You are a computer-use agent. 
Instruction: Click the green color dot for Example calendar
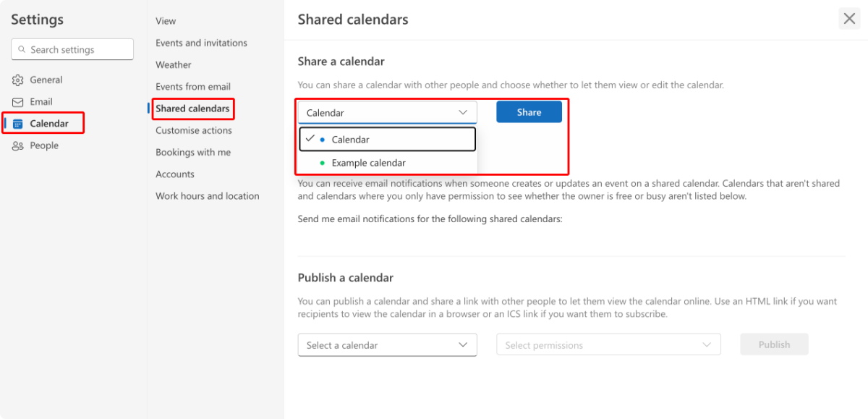321,162
